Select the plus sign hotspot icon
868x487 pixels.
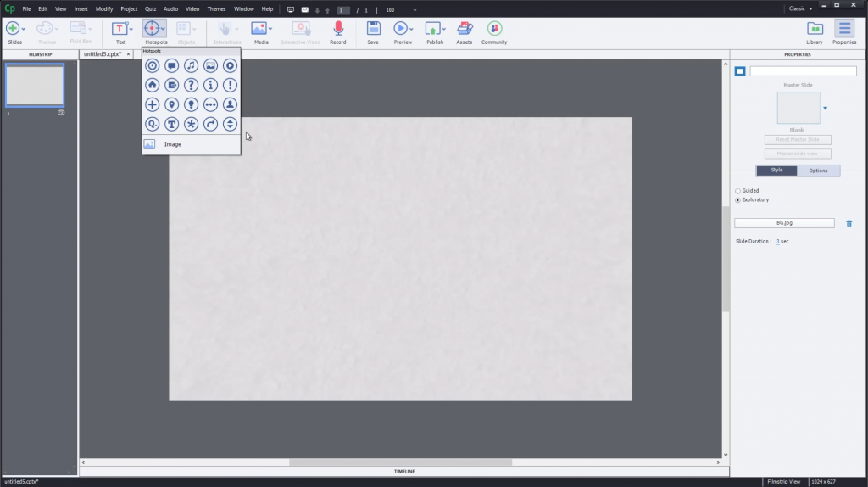[153, 104]
